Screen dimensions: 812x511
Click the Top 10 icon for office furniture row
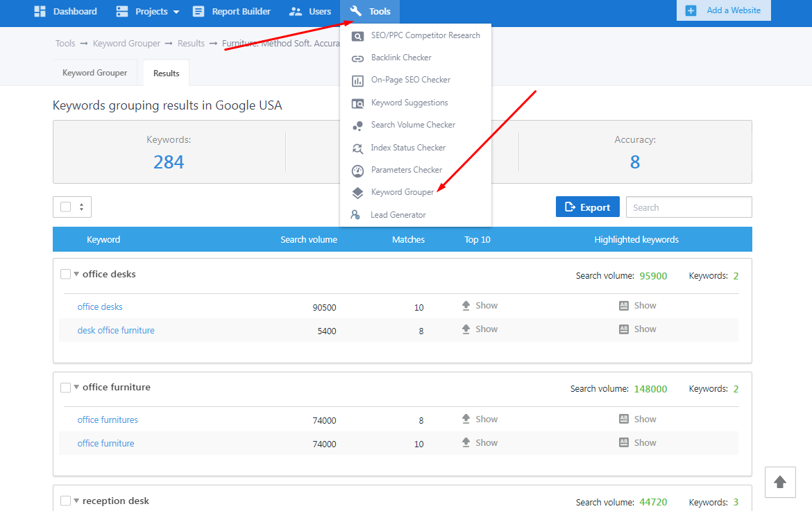click(466, 443)
